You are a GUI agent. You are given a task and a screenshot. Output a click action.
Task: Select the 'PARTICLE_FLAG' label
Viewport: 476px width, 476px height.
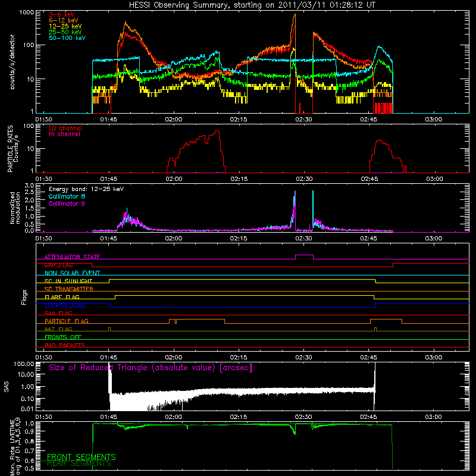[x=67, y=321]
